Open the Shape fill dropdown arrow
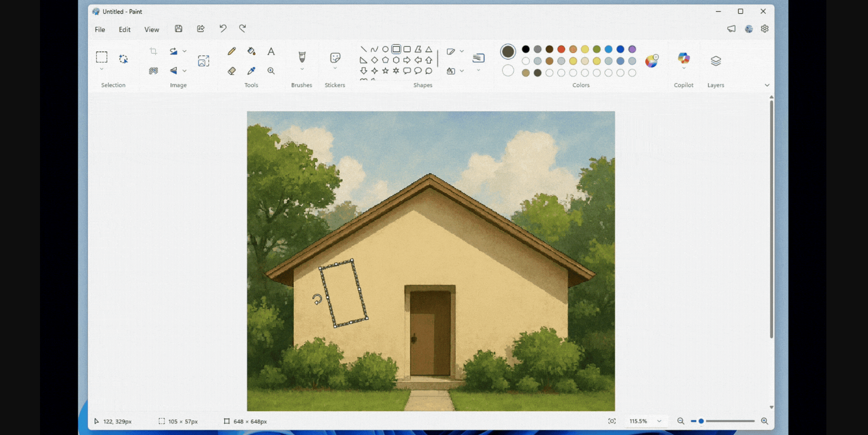This screenshot has height=435, width=868. click(462, 71)
